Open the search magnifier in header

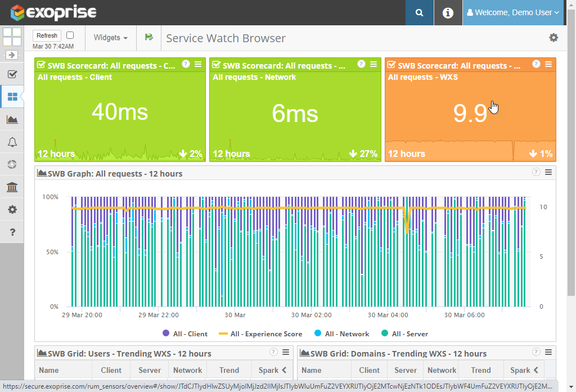(x=419, y=12)
